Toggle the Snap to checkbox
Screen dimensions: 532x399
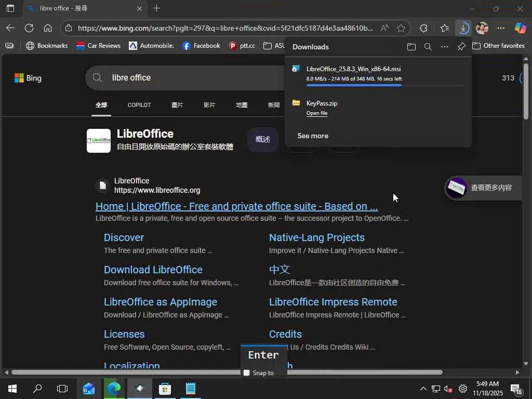click(247, 373)
